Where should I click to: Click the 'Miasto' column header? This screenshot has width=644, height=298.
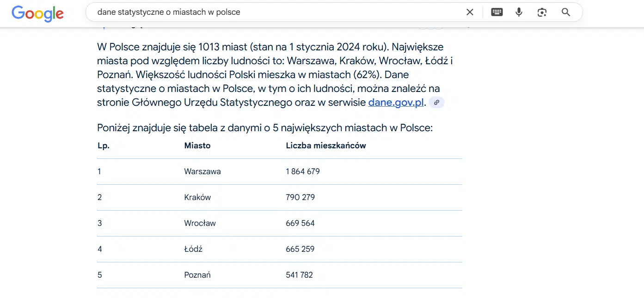tap(197, 146)
